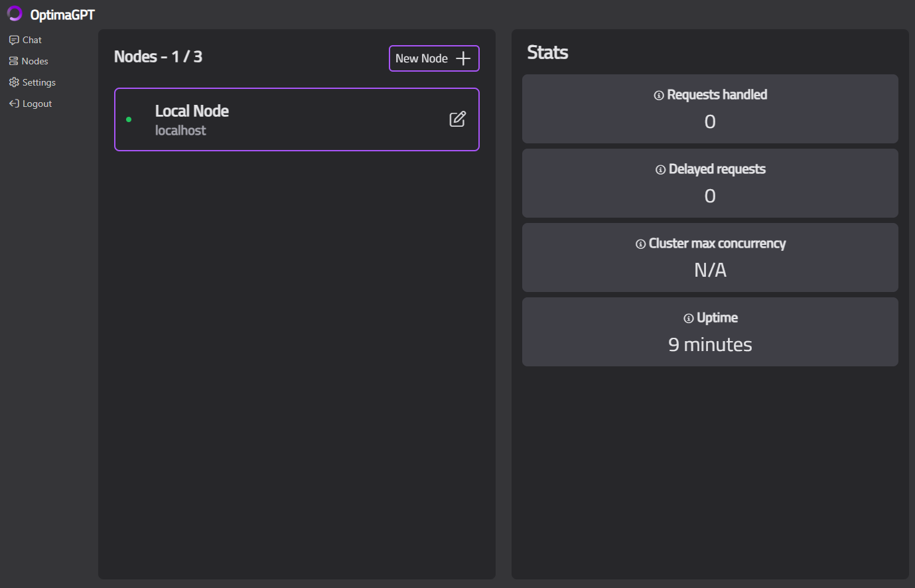Click the plus icon inside New Node

[462, 58]
